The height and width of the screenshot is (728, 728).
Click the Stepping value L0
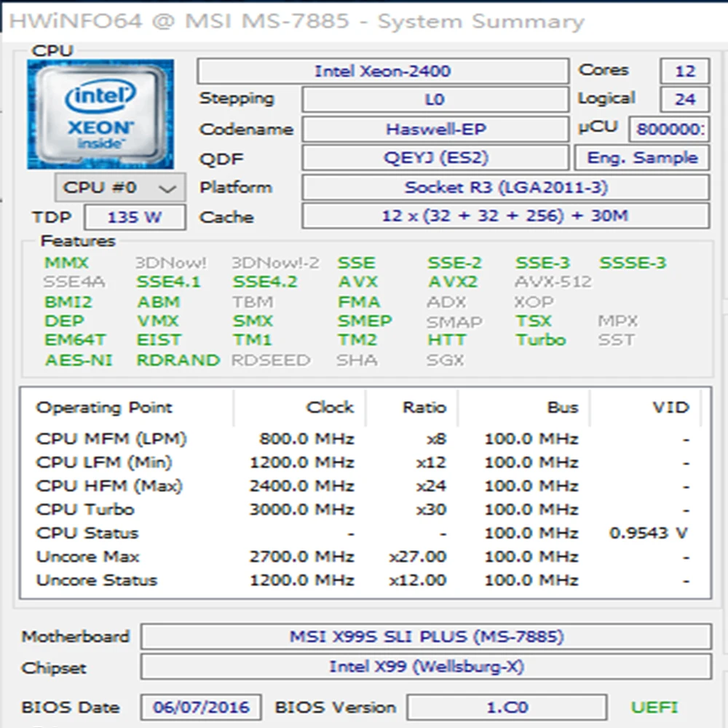pyautogui.click(x=435, y=99)
